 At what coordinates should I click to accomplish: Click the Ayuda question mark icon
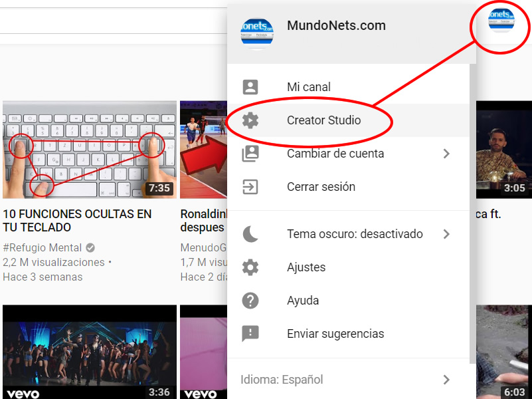pyautogui.click(x=250, y=301)
